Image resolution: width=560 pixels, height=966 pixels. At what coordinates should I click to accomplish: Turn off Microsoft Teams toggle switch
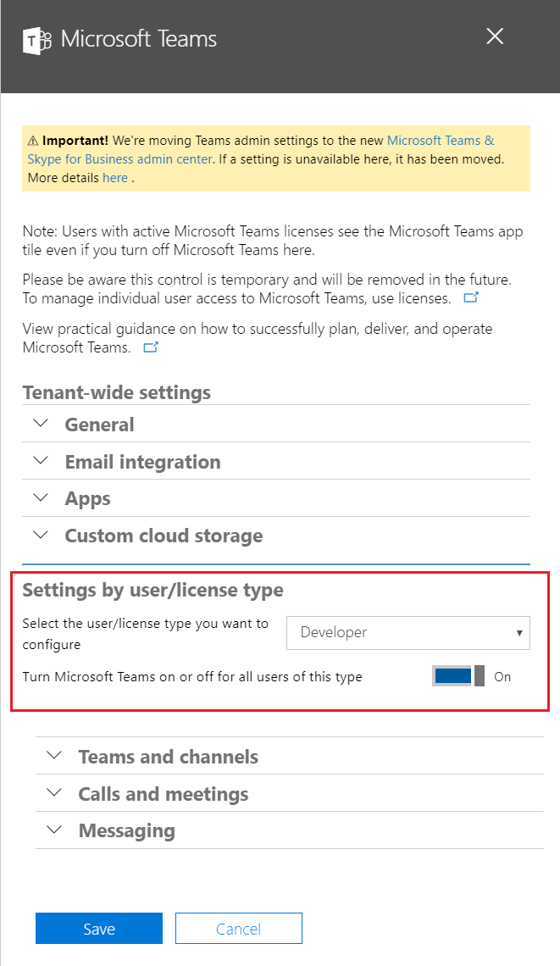458,676
